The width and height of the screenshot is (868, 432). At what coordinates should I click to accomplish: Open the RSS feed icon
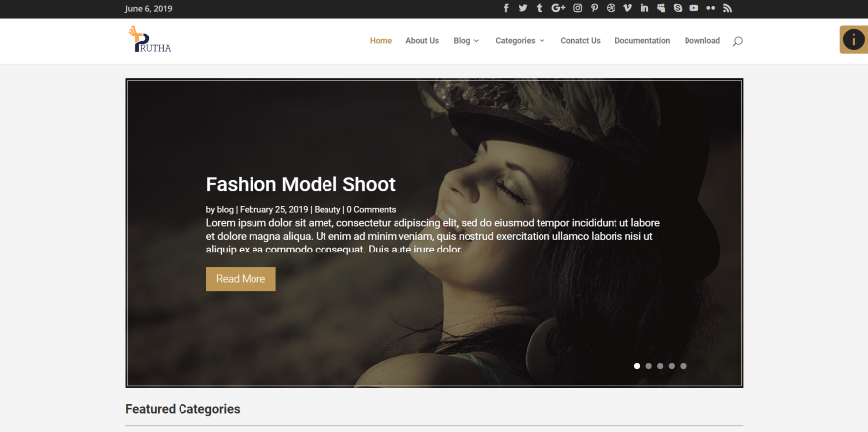pyautogui.click(x=727, y=8)
